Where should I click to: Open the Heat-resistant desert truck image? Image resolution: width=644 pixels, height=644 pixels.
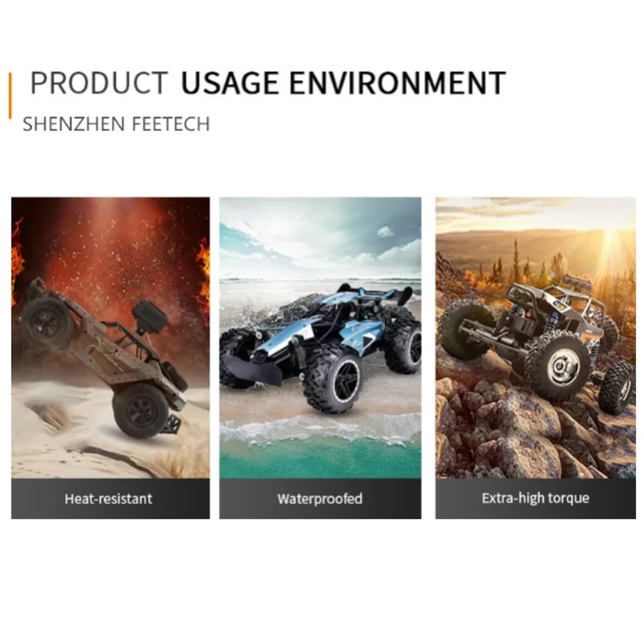[111, 338]
